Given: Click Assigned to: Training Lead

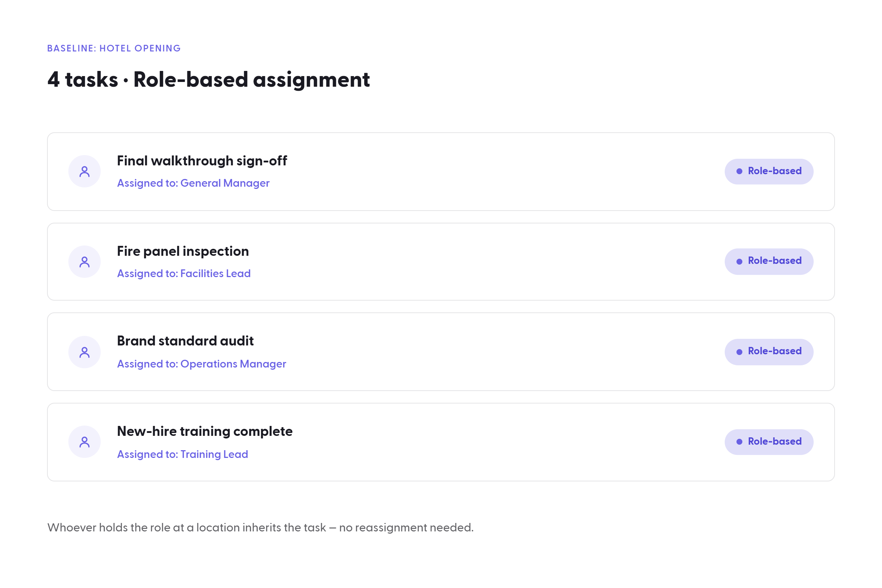Looking at the screenshot, I should pos(183,454).
